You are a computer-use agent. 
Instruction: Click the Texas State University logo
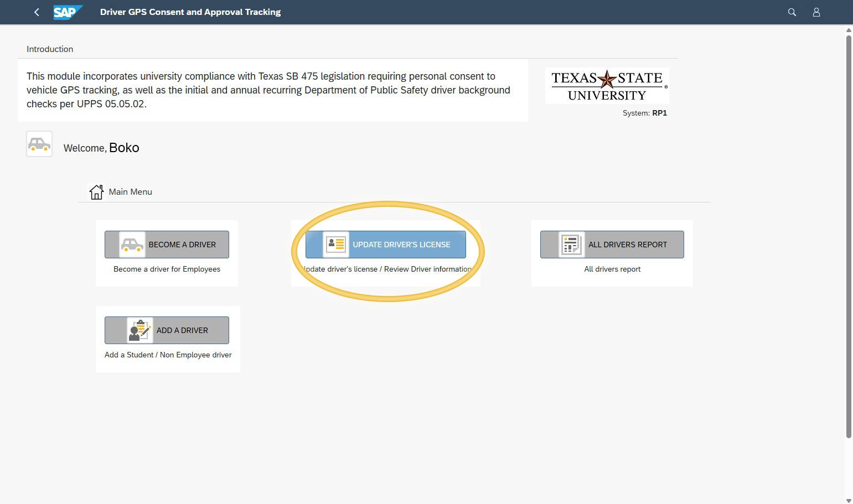[x=607, y=85]
